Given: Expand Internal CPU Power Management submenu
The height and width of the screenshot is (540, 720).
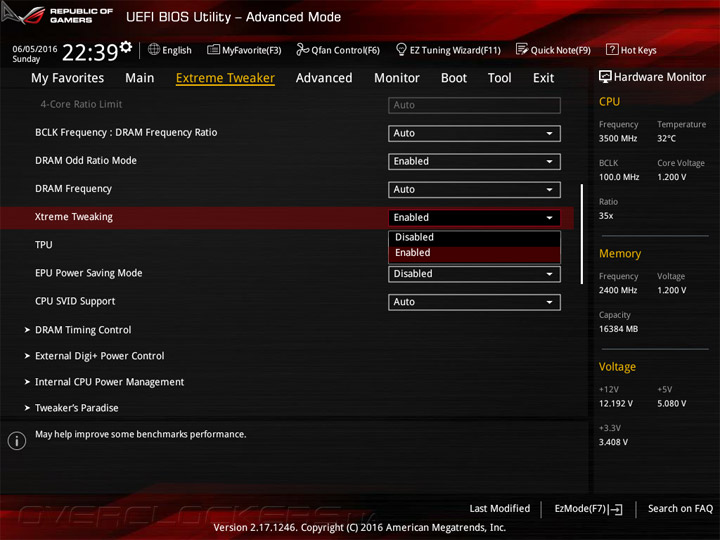Looking at the screenshot, I should 109,382.
